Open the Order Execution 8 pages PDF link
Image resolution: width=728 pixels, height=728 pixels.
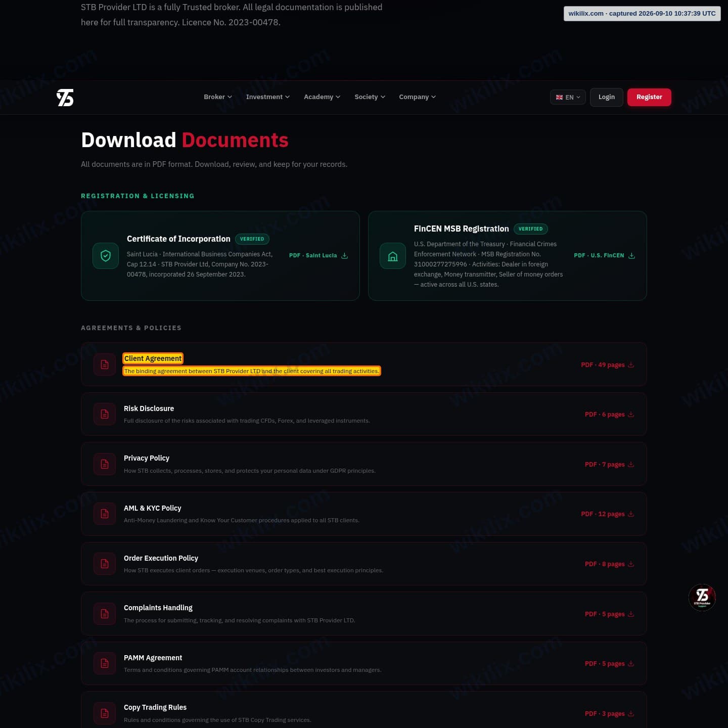pos(610,564)
